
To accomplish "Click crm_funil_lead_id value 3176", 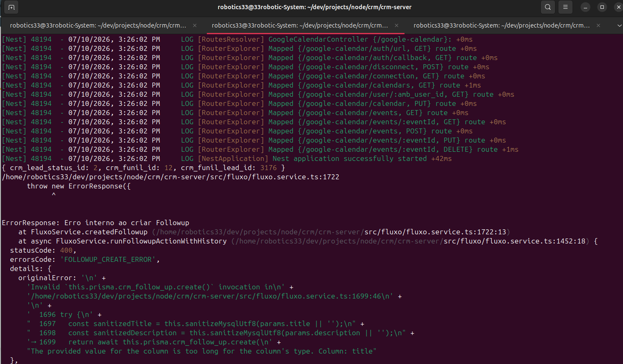I will tap(269, 168).
